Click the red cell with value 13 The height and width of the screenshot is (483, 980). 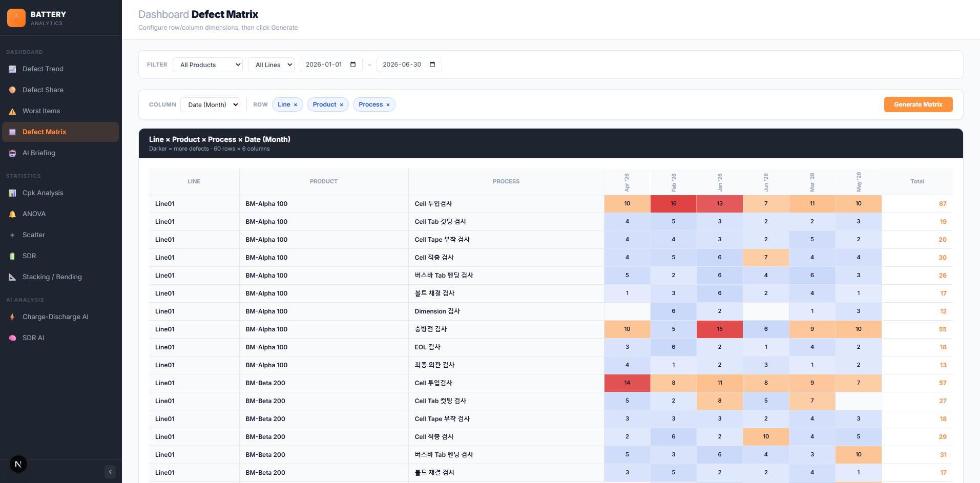pos(720,204)
